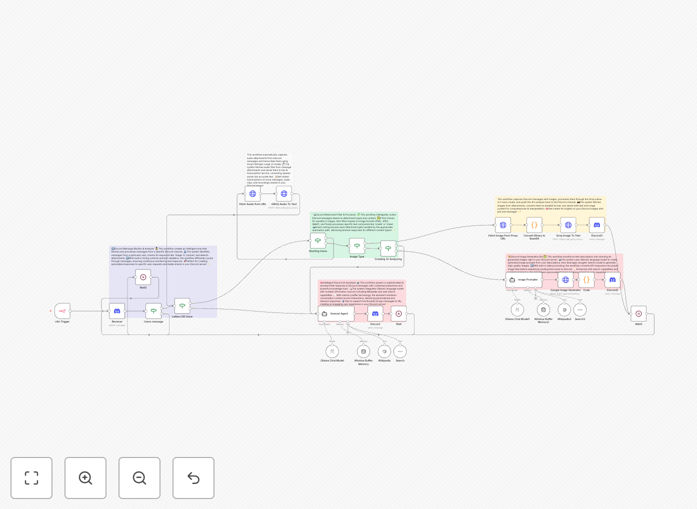Screen dimensions: 697x509
Task: Select the Discord1 node in yellow area
Action: click(x=597, y=225)
